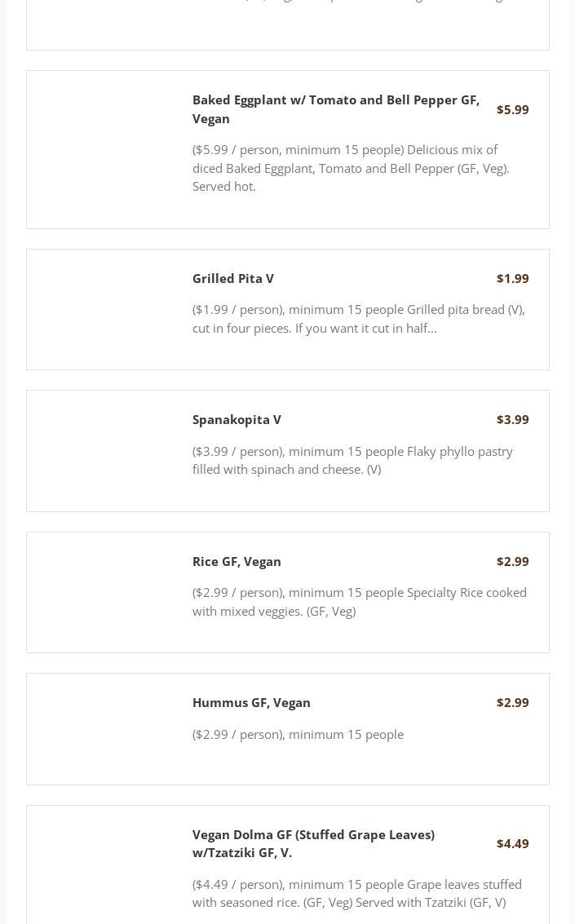
Task: Open the Vegan Dolma Stuffed Grape Leaves item
Action: click(x=313, y=843)
